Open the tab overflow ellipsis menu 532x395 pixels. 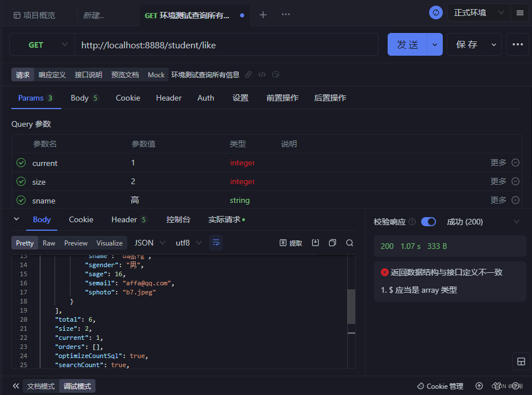point(286,14)
